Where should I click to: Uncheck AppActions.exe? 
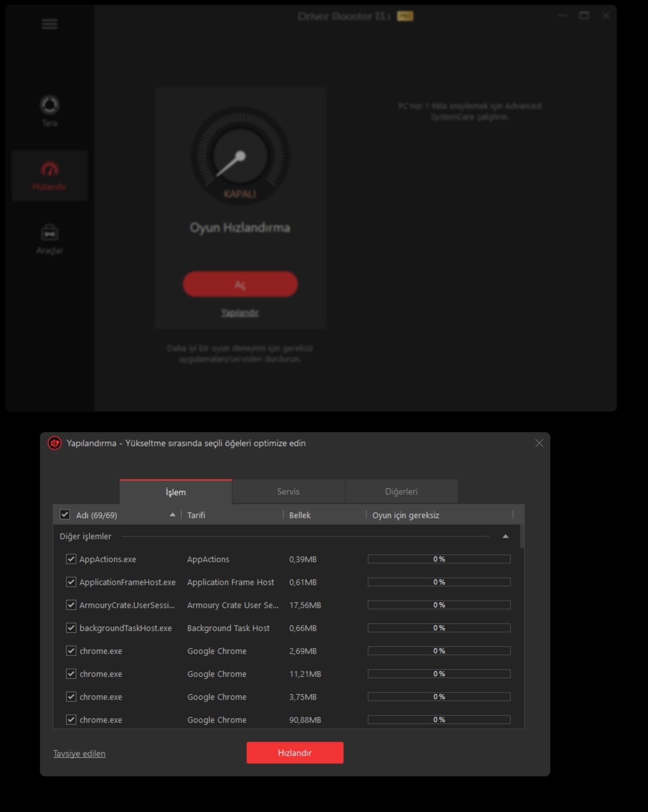[71, 559]
